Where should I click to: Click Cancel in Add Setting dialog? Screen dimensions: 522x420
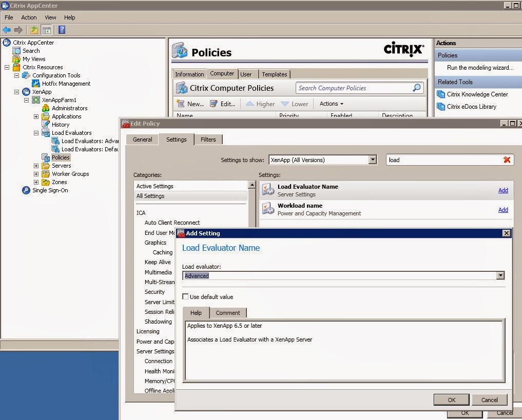[x=489, y=399]
